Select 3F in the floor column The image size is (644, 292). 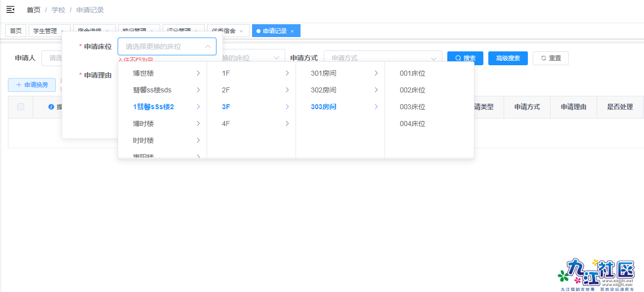(225, 106)
